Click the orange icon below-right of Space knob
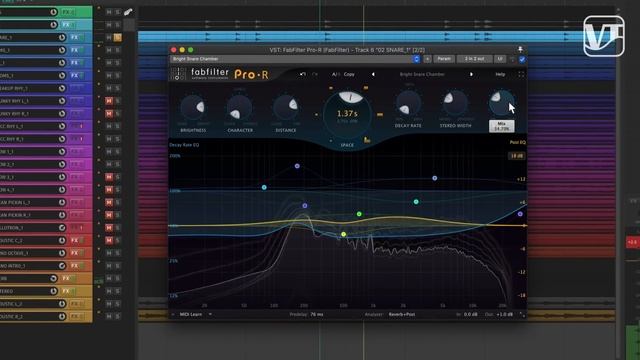This screenshot has width=640, height=360. 367,140
